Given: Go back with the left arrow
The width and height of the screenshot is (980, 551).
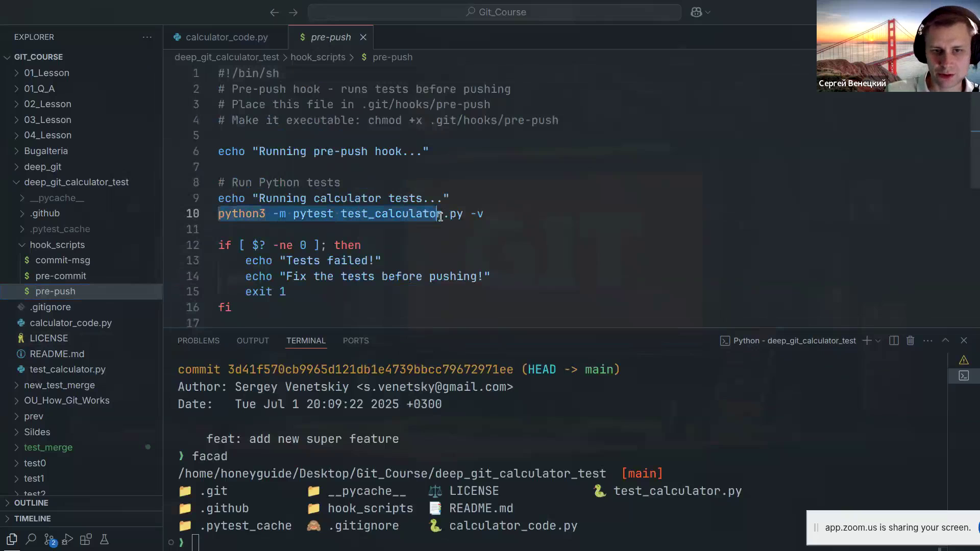Looking at the screenshot, I should point(274,12).
